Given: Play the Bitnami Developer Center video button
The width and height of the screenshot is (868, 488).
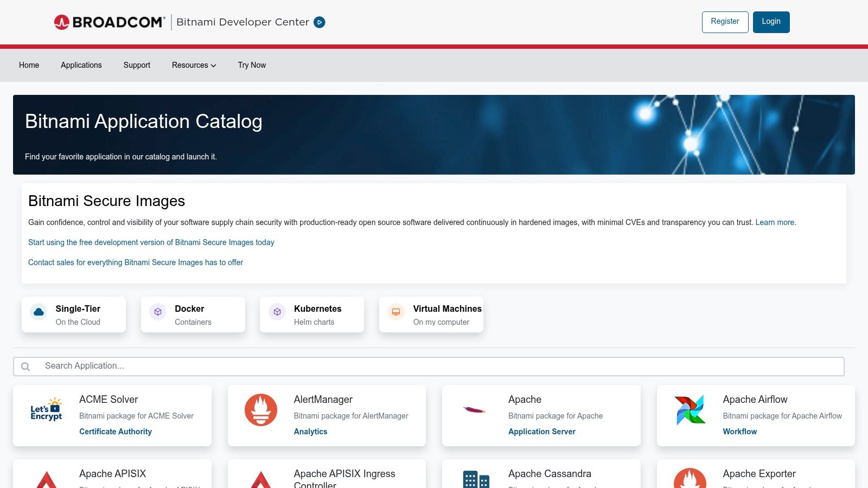Looking at the screenshot, I should (x=320, y=22).
